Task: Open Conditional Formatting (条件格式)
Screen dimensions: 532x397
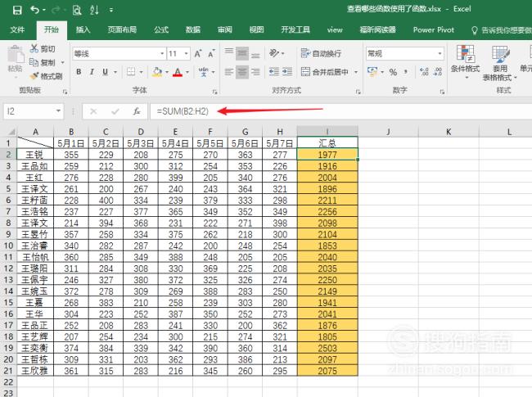Action: (x=465, y=62)
